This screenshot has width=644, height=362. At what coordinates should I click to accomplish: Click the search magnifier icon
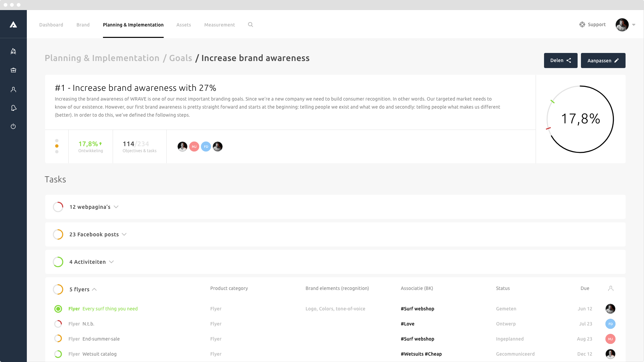tap(251, 24)
